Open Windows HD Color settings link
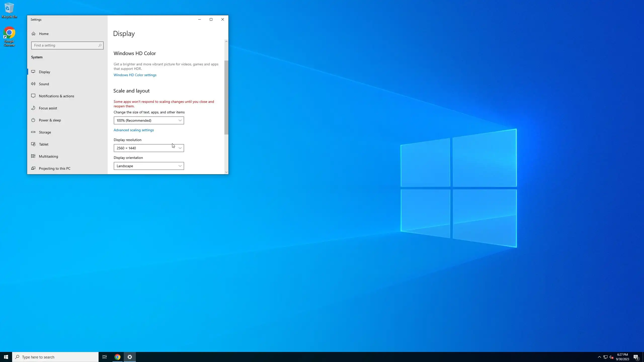The image size is (644, 362). (135, 75)
